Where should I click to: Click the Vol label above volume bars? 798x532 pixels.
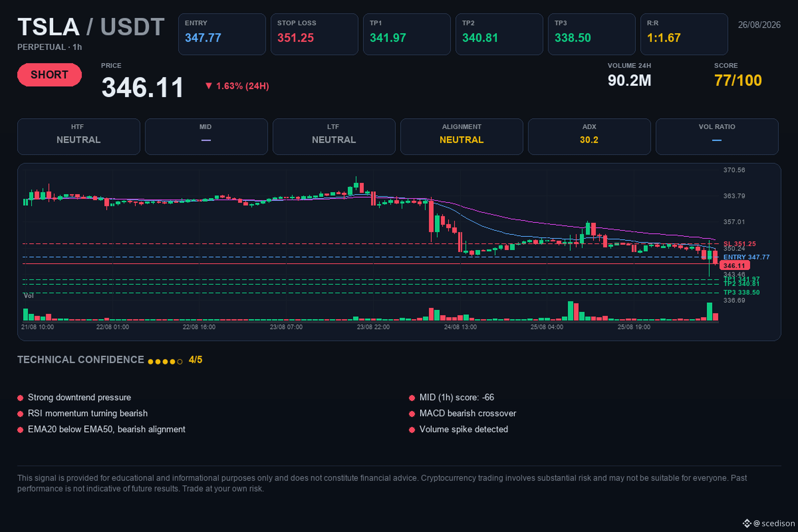coord(29,296)
